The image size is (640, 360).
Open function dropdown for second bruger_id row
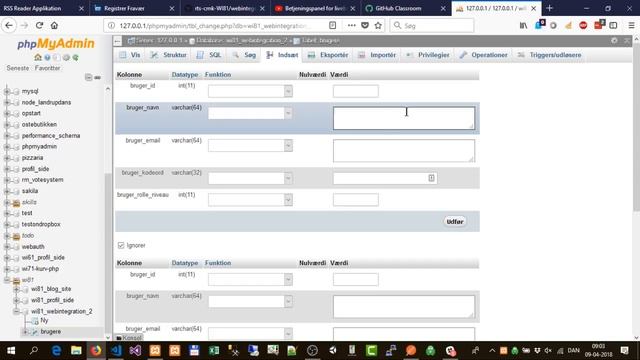pos(250,280)
